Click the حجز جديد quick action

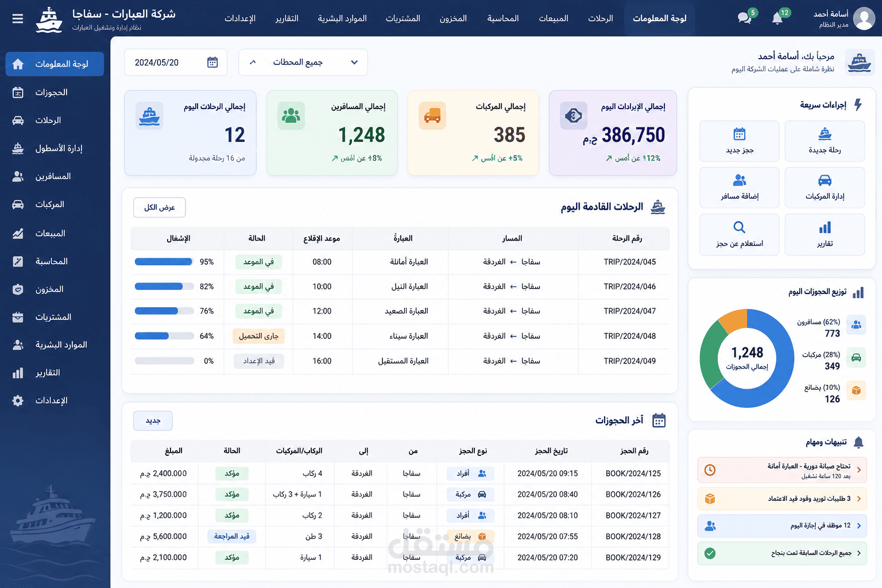click(740, 141)
